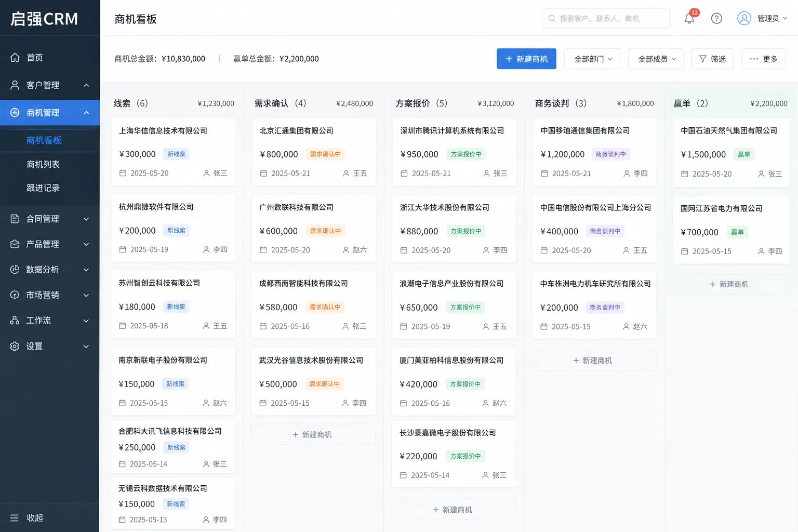Open 客户管理 sidebar menu
Image resolution: width=798 pixels, height=532 pixels.
[x=50, y=85]
